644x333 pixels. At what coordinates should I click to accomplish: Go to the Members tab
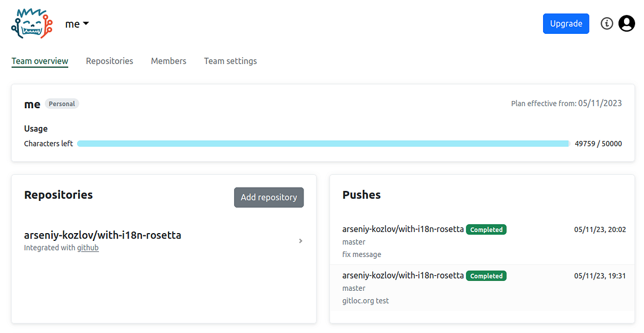(x=169, y=61)
